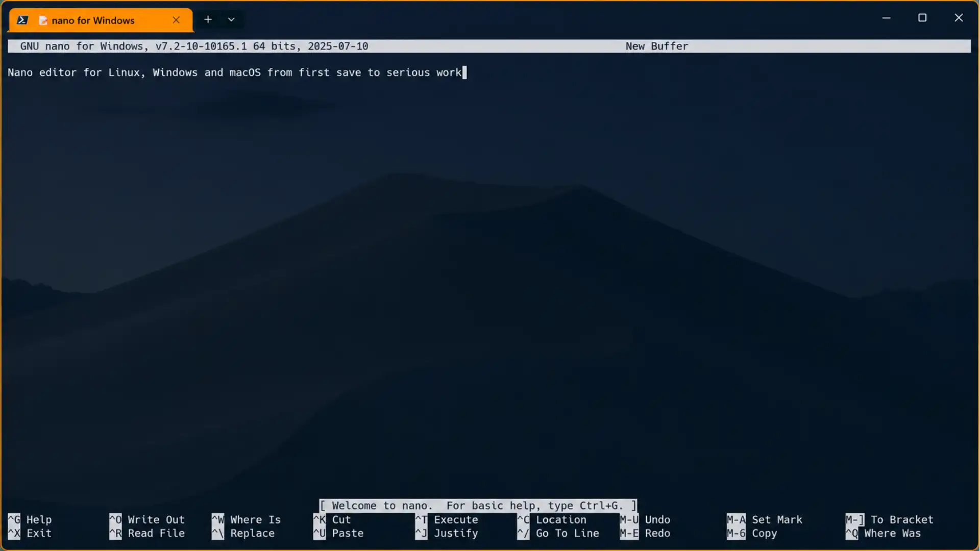This screenshot has height=551, width=980.
Task: Click the ^\ Replace shortcut
Action: click(x=243, y=533)
